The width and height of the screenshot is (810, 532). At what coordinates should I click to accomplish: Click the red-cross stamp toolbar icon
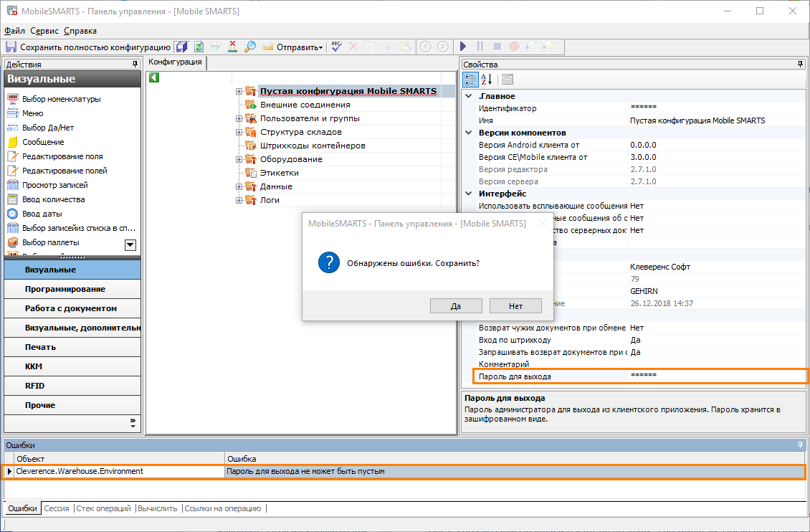coord(233,47)
